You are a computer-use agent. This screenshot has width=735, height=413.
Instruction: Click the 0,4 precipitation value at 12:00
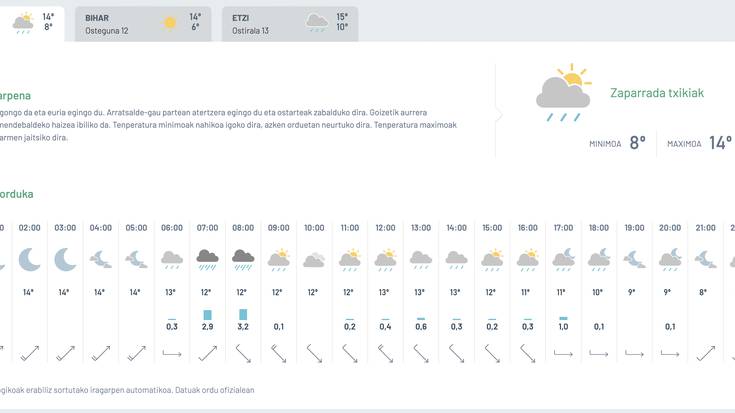[385, 327]
